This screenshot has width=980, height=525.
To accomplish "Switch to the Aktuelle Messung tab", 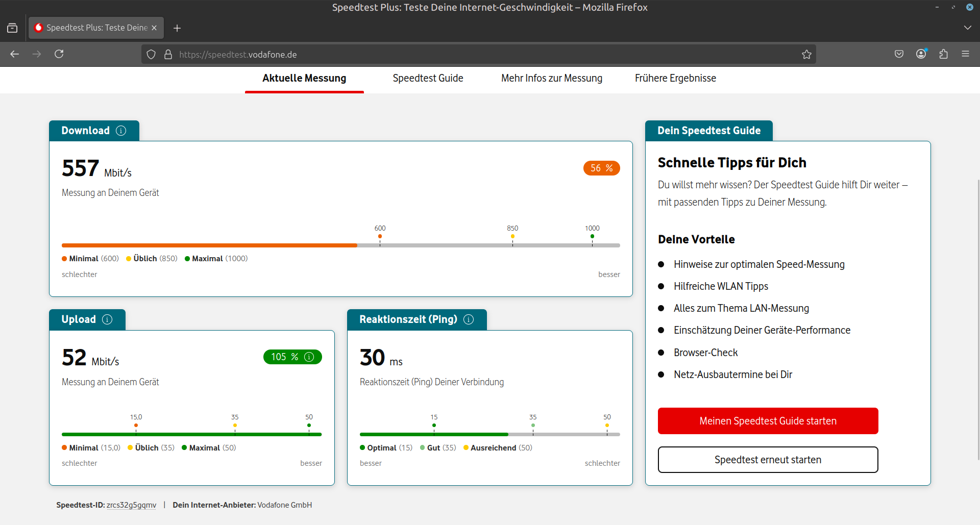I will 304,79.
